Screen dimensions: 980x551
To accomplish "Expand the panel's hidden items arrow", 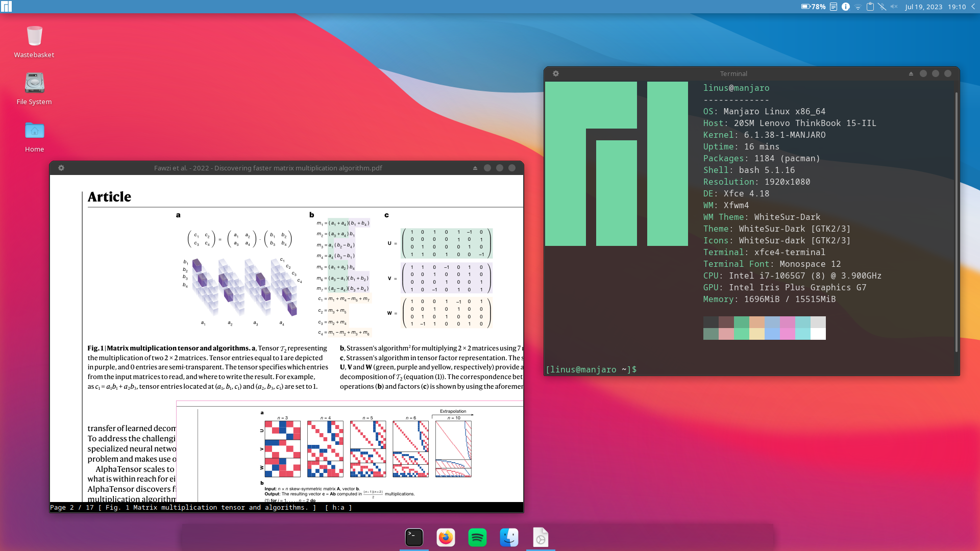I will click(973, 7).
